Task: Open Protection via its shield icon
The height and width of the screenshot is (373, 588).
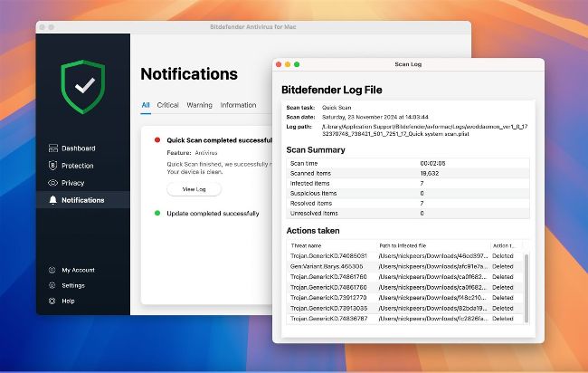Action: pyautogui.click(x=53, y=166)
